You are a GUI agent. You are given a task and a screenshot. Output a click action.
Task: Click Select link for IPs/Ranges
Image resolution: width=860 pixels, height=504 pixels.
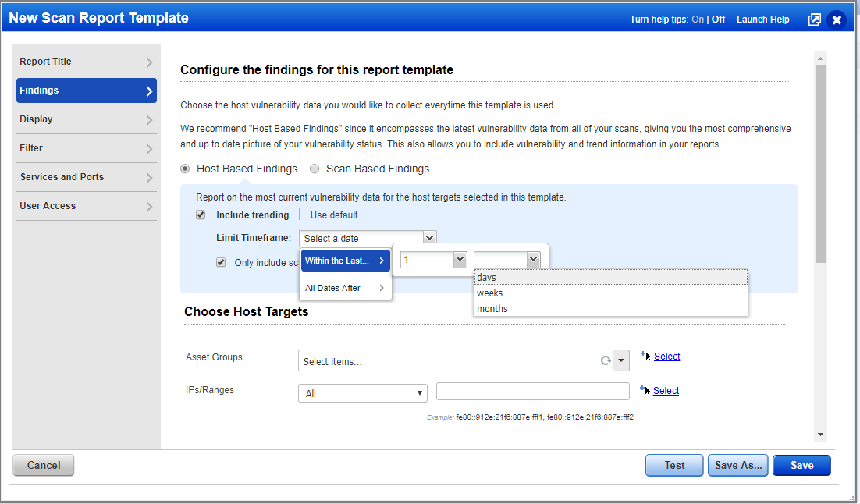tap(666, 390)
